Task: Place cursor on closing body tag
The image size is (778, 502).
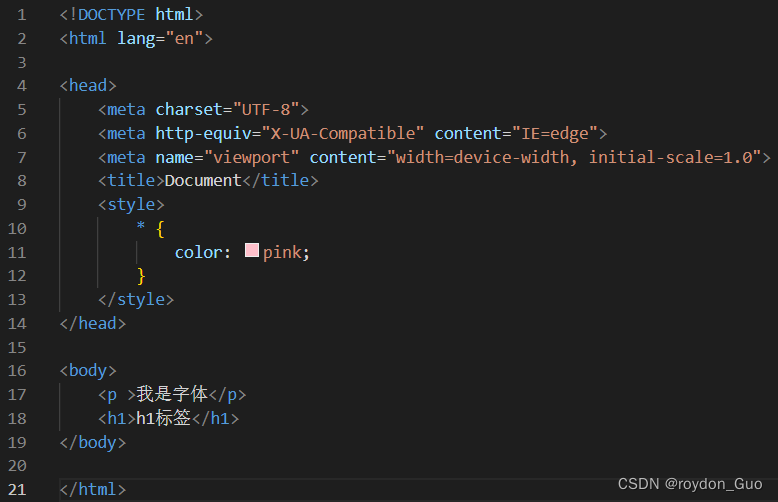Action: 93,442
